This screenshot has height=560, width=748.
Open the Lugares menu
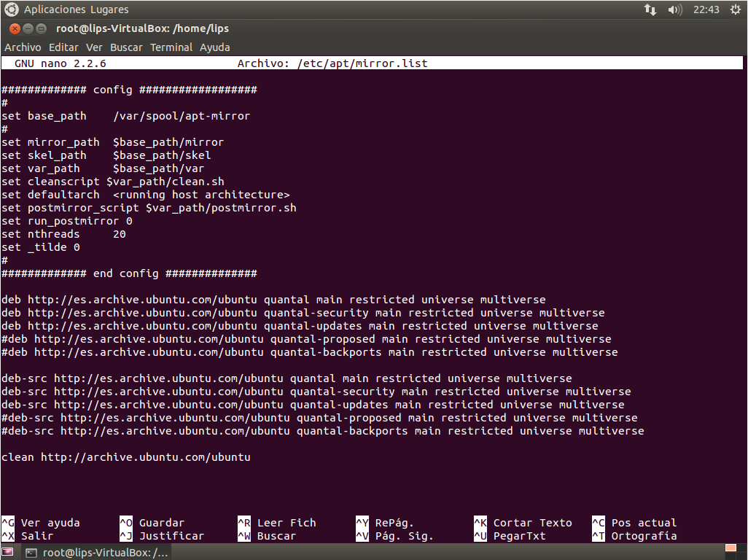[x=110, y=9]
